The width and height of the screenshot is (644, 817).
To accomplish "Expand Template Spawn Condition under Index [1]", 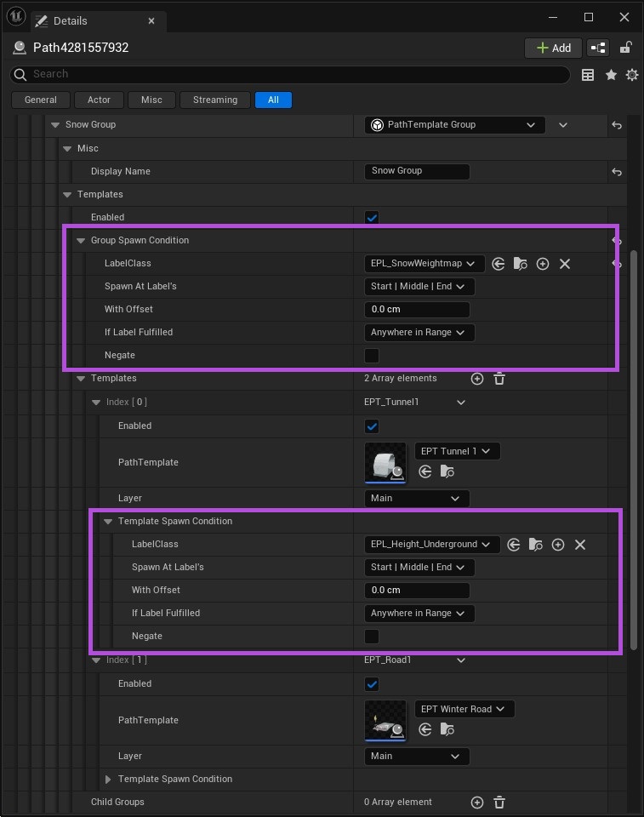I will tap(108, 780).
